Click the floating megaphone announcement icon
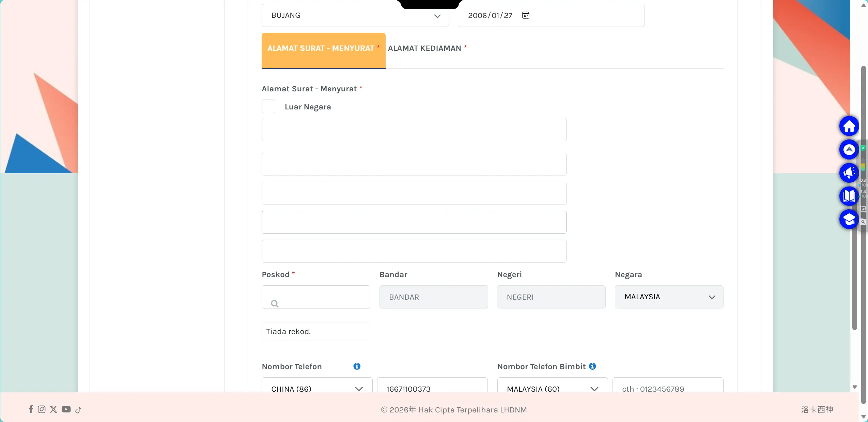The height and width of the screenshot is (422, 868). [849, 173]
